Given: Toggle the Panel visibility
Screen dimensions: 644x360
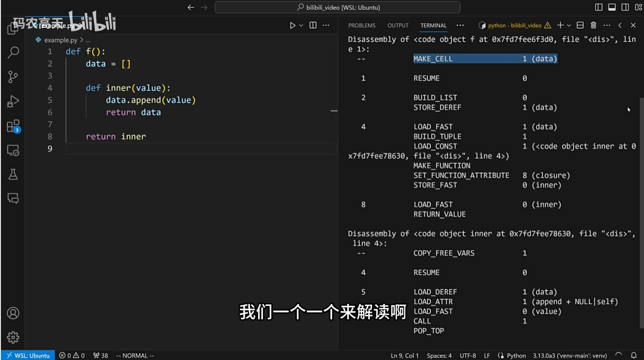Looking at the screenshot, I should (x=612, y=7).
